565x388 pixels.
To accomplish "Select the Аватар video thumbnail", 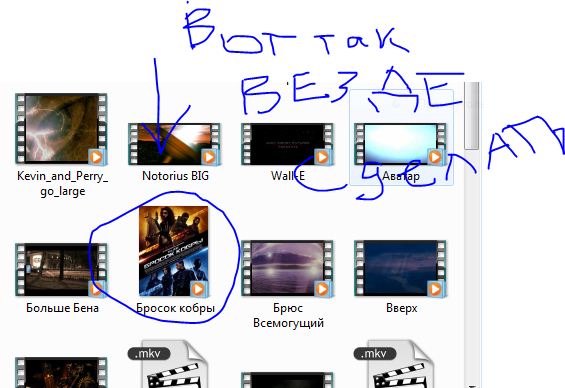I will [x=400, y=144].
